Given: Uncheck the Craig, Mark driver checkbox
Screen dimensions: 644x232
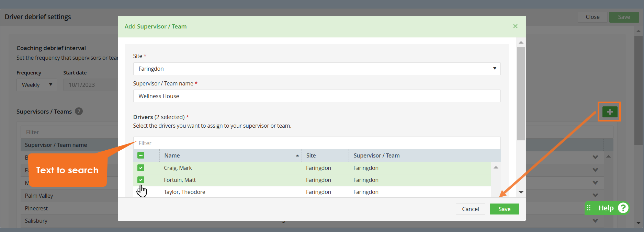Looking at the screenshot, I should tap(141, 168).
